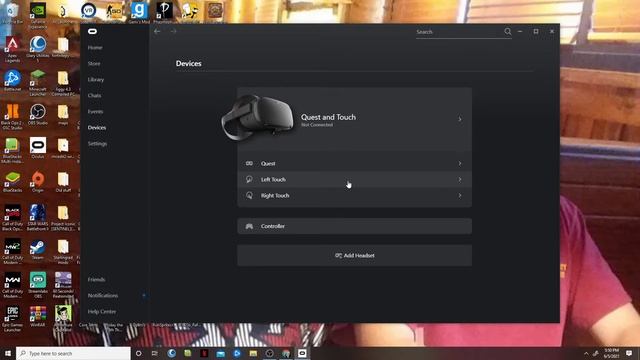
Task: Open Apex Legends desktop shortcut
Action: coord(12,49)
